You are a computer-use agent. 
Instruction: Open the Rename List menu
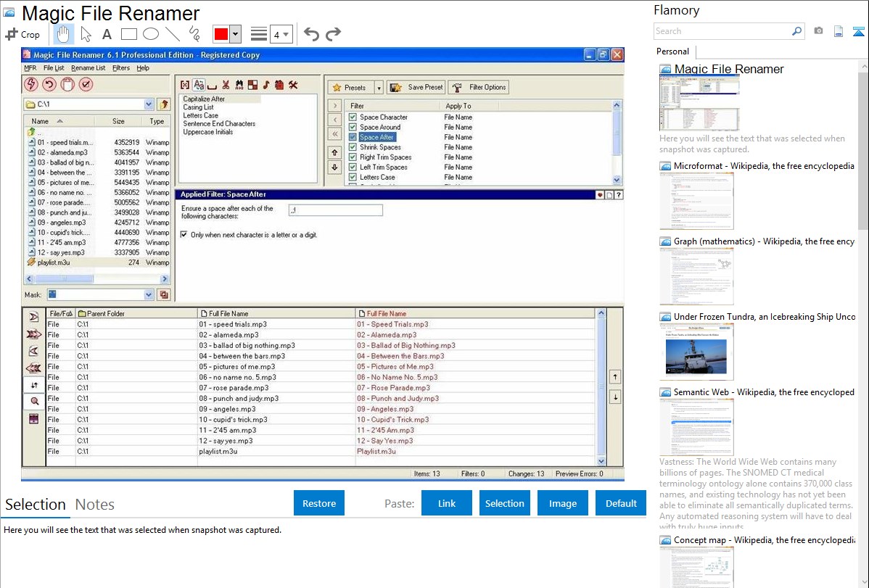pos(88,68)
